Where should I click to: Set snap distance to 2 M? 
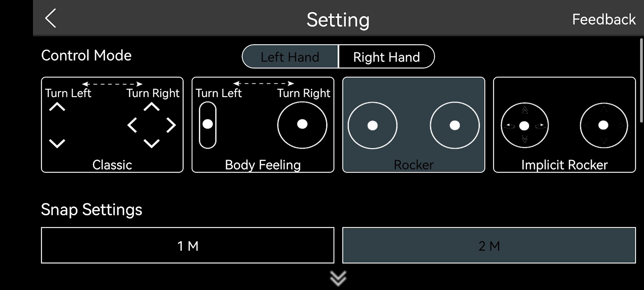click(x=489, y=245)
